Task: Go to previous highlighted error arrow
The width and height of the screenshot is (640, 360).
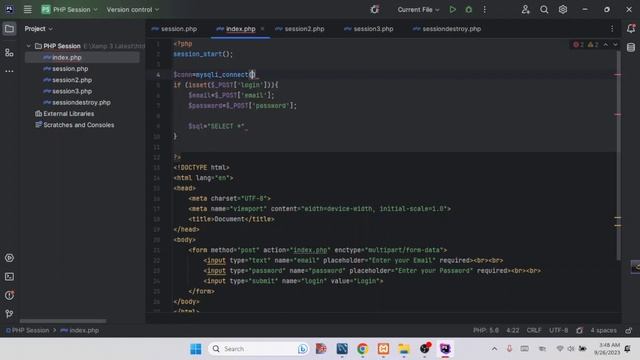Action: click(606, 44)
